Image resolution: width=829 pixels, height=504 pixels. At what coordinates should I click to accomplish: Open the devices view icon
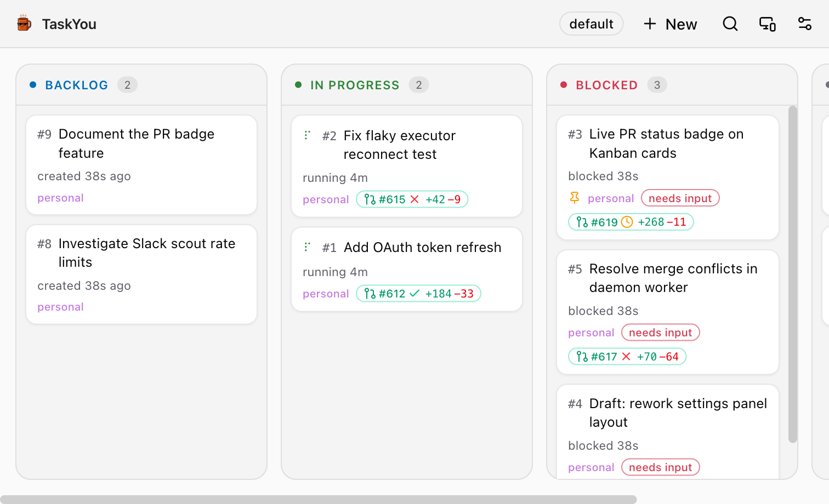click(x=767, y=24)
